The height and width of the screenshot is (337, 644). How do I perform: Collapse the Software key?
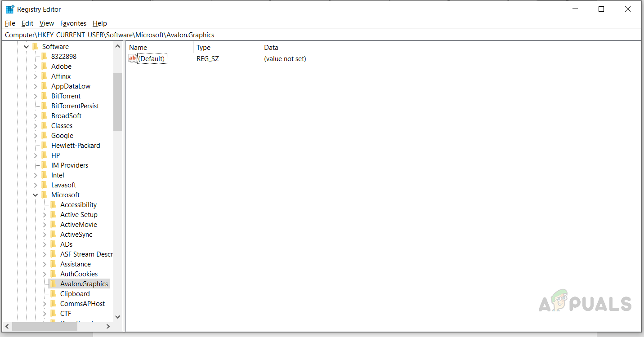tap(27, 47)
